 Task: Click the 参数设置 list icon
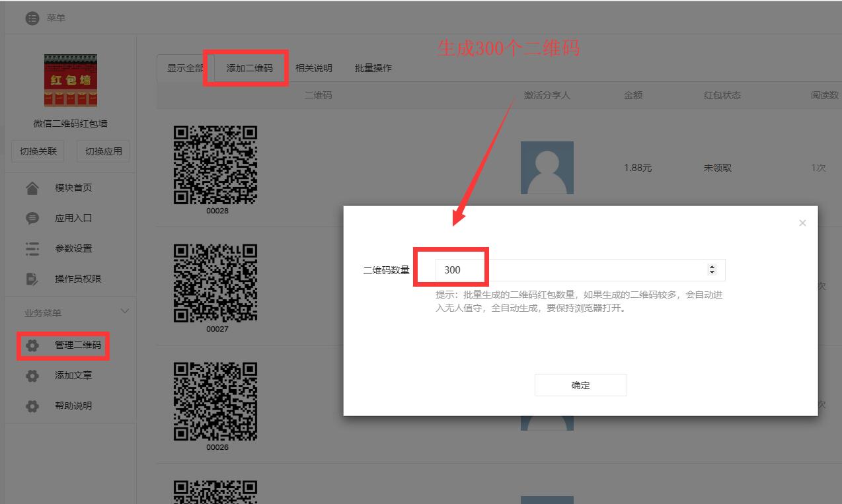pyautogui.click(x=32, y=249)
